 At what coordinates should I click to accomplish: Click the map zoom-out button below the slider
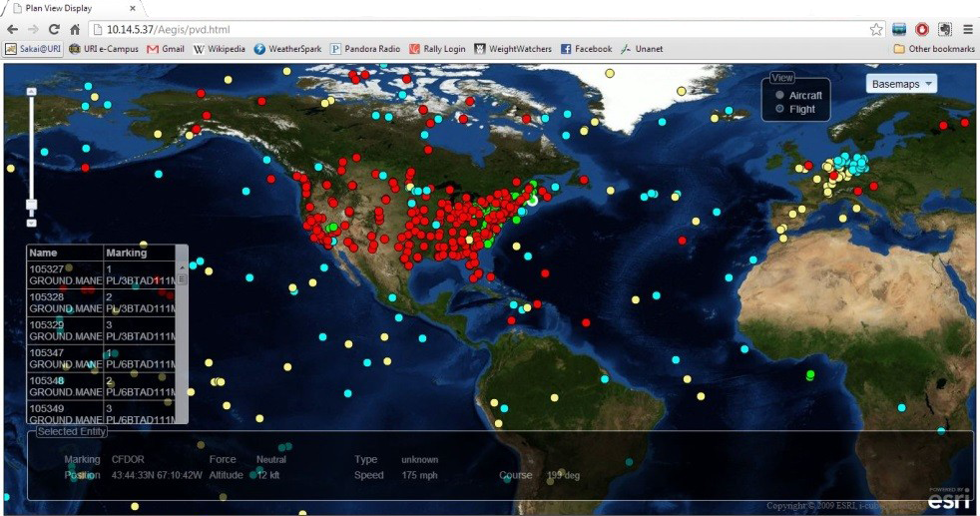pyautogui.click(x=31, y=223)
